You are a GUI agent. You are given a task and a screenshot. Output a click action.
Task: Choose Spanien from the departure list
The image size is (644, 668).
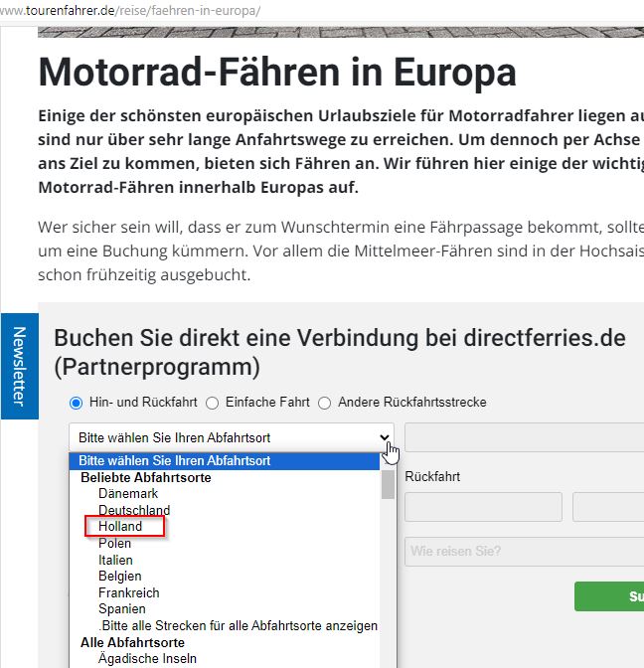[x=122, y=608]
